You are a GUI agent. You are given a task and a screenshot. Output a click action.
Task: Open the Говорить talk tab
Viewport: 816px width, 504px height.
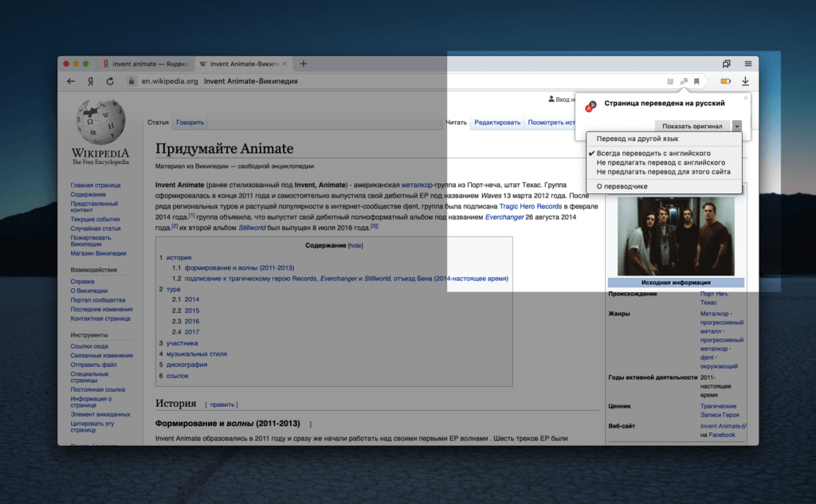(190, 123)
